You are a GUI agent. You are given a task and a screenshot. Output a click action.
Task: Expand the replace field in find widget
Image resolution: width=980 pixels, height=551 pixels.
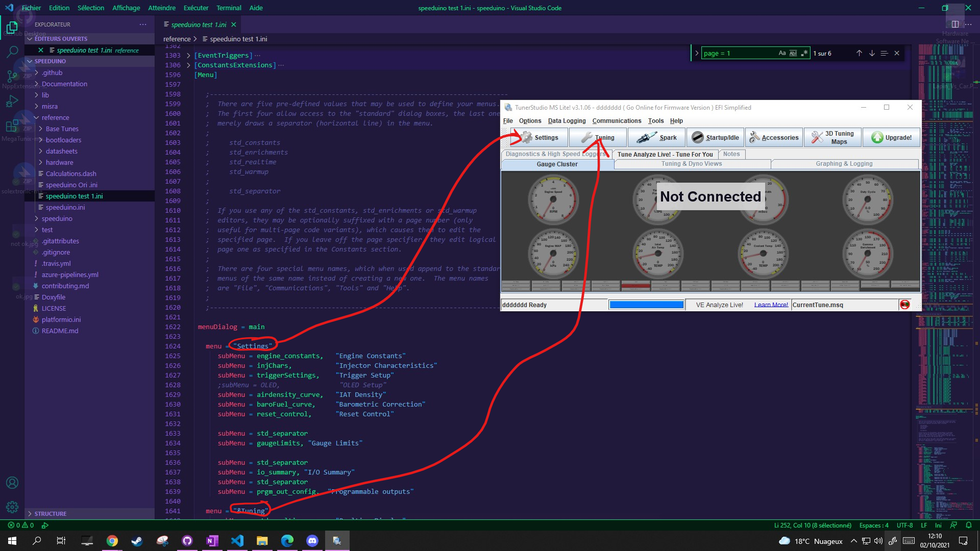coord(697,53)
